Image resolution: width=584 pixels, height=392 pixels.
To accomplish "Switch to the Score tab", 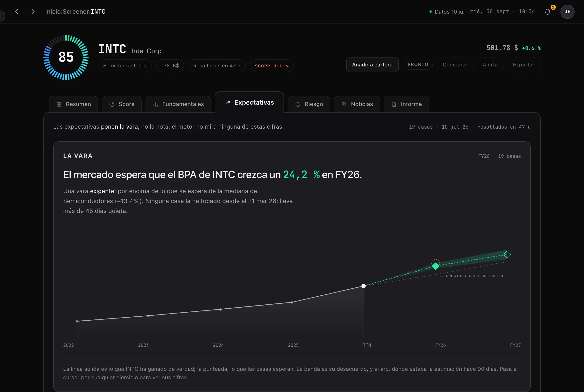I will coord(122,104).
